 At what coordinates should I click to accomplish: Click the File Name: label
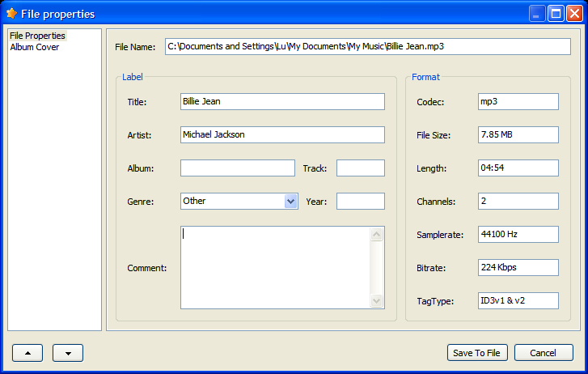click(x=135, y=47)
